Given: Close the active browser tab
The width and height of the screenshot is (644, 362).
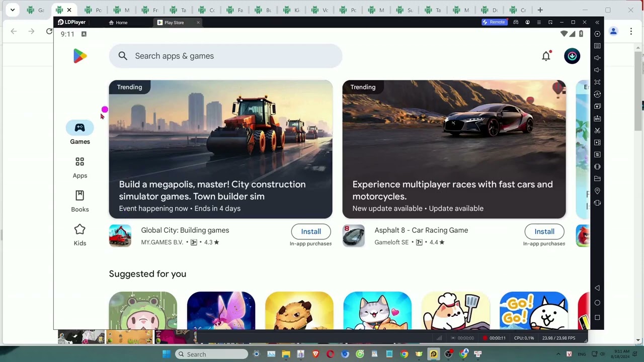Looking at the screenshot, I should pyautogui.click(x=69, y=10).
